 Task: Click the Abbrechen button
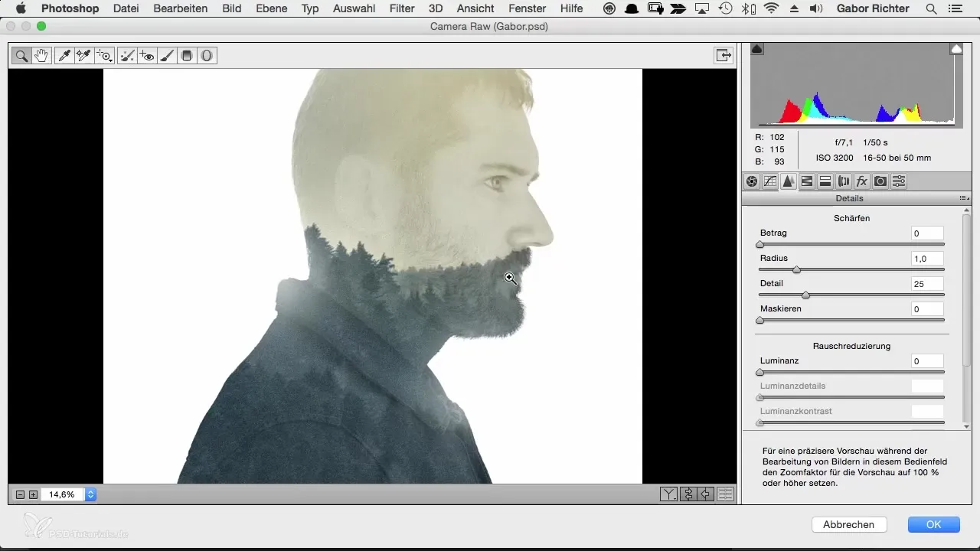pos(848,524)
